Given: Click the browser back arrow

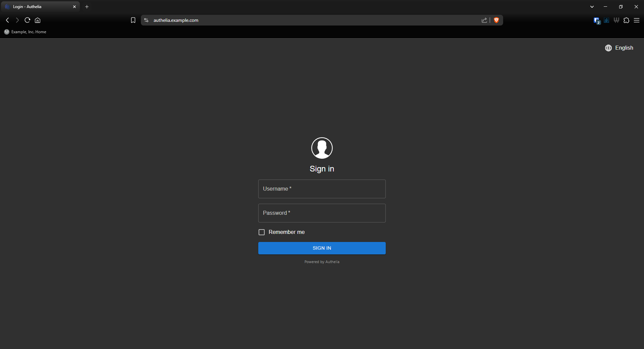Looking at the screenshot, I should coord(7,20).
